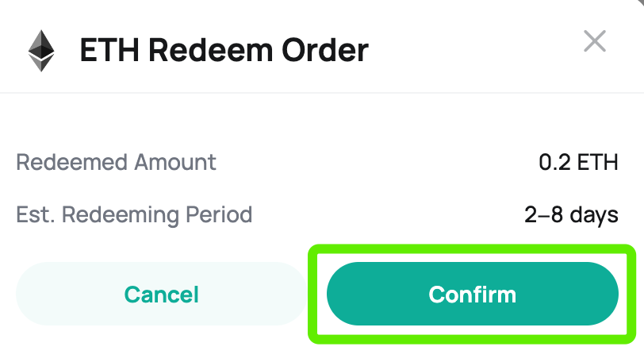The height and width of the screenshot is (362, 644).
Task: Click the word 'Redeemed' in the amount label
Action: tap(71, 162)
